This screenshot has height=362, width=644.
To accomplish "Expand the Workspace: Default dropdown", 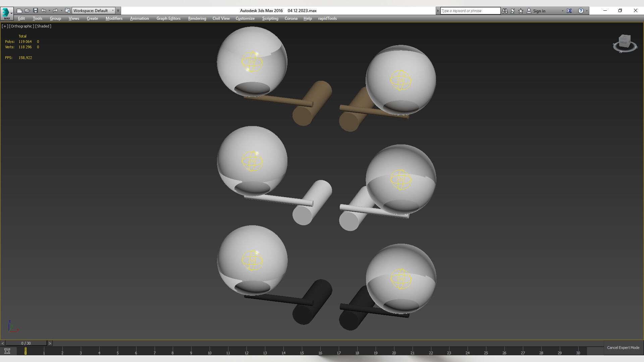I will (x=113, y=11).
